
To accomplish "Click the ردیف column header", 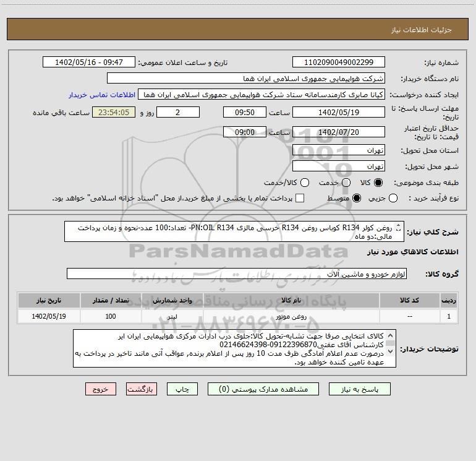I will coord(449,301).
